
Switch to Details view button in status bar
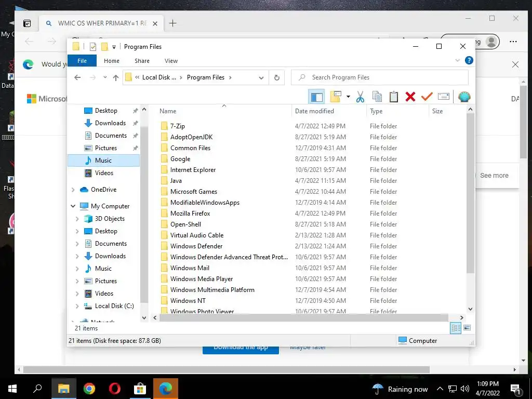[x=456, y=328]
